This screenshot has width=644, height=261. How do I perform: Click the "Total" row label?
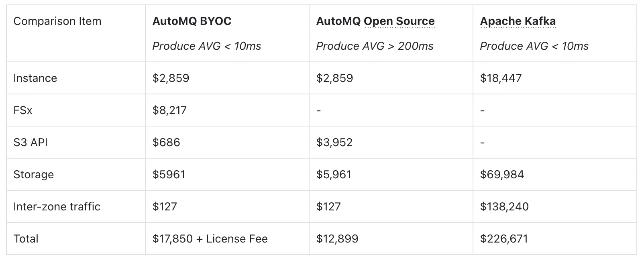[26, 239]
